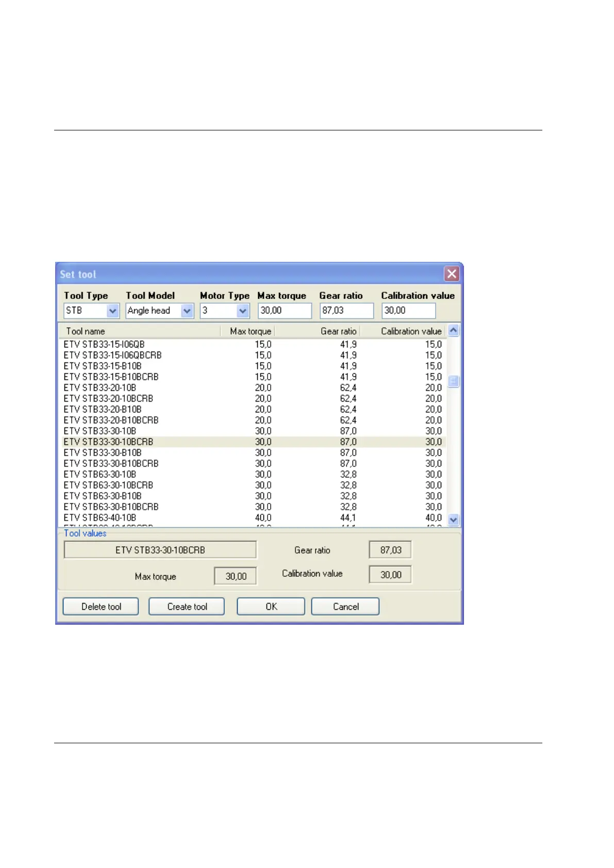Click the tool name field in Tool values
614x868 pixels.
pyautogui.click(x=160, y=550)
